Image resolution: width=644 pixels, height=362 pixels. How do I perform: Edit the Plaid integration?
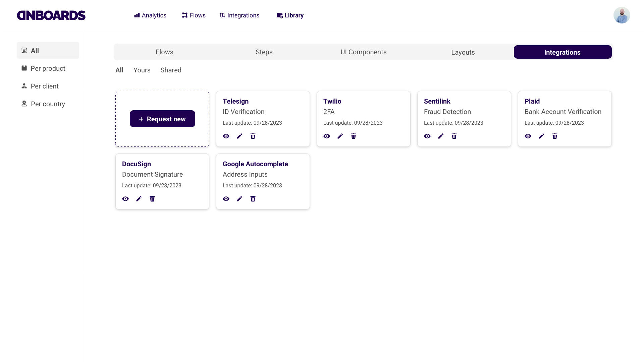(x=541, y=136)
